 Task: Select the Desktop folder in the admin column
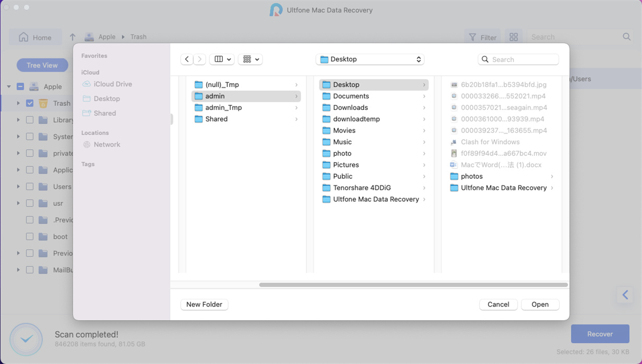[x=374, y=84]
